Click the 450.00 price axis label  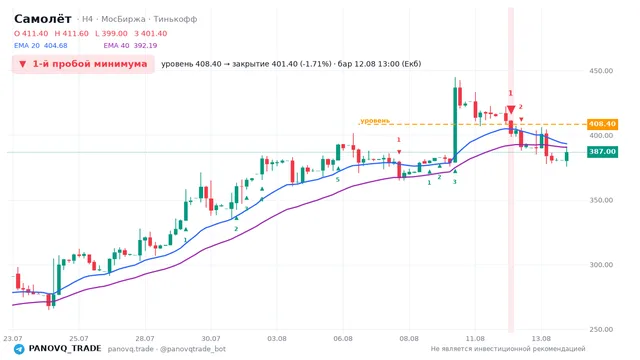point(601,71)
